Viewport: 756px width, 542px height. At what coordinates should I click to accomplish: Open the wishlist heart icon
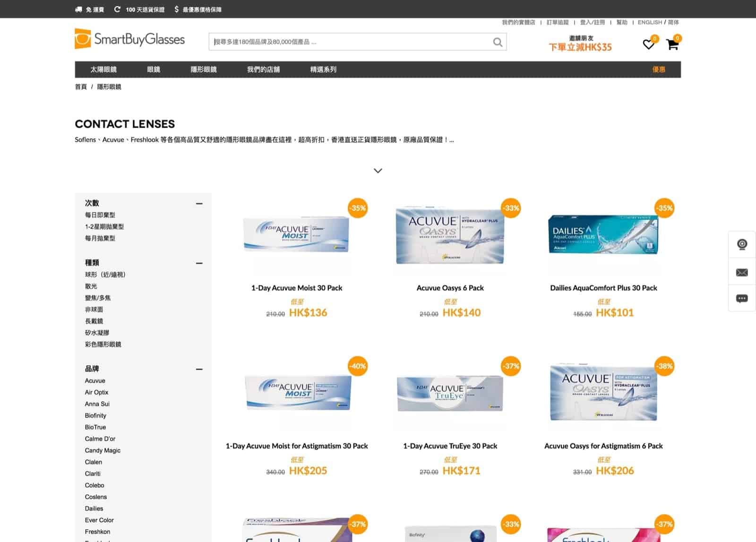pyautogui.click(x=648, y=44)
